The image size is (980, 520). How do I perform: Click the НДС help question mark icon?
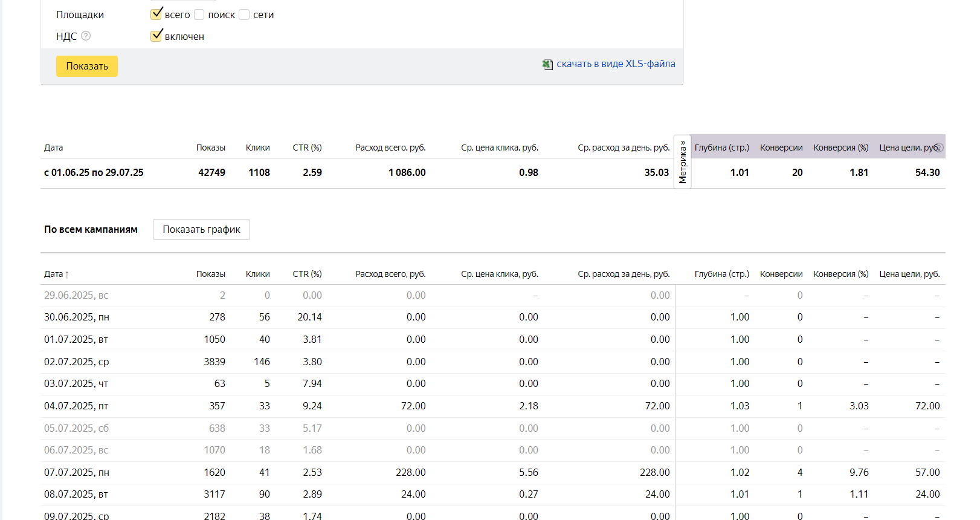point(86,36)
